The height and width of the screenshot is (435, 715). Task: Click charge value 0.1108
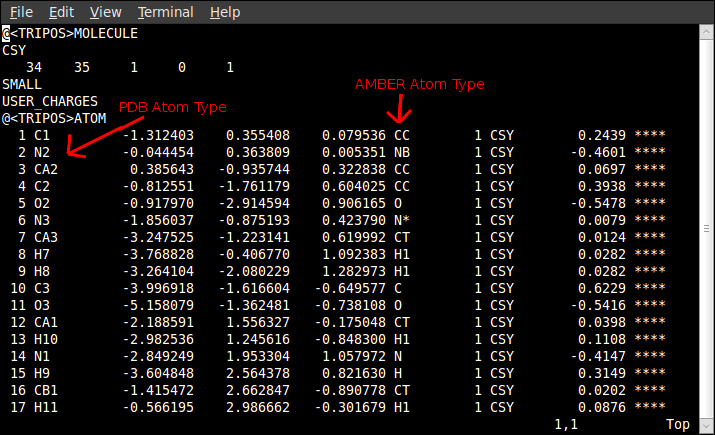[x=602, y=340]
